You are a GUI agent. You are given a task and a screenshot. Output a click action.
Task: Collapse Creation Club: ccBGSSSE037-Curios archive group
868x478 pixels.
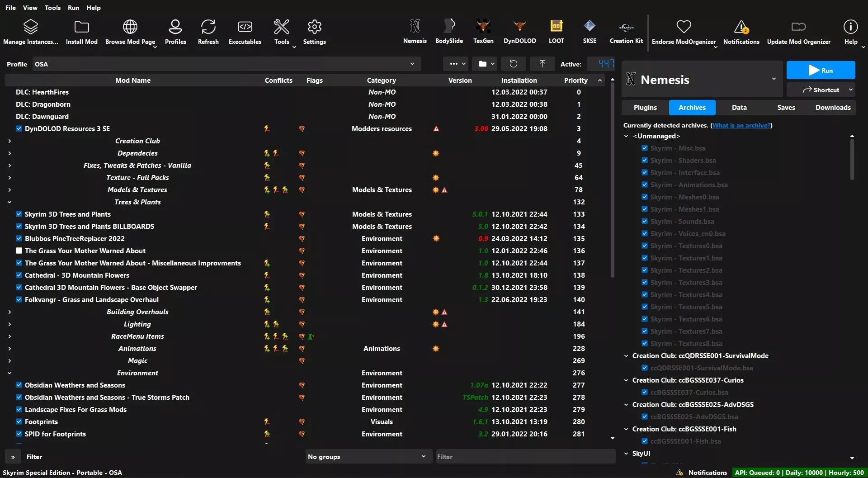[x=626, y=380]
